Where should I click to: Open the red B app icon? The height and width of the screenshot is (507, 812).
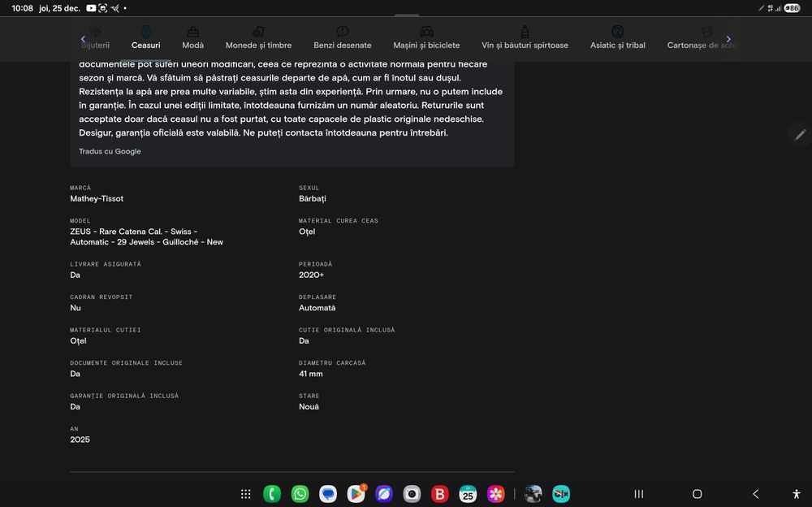tap(439, 494)
